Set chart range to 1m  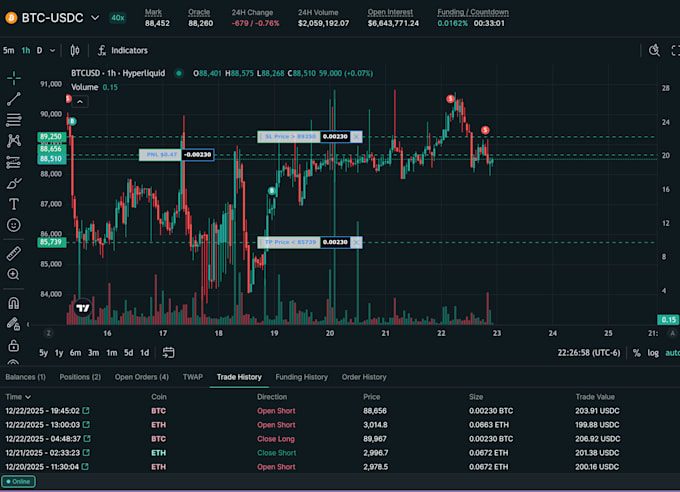tap(111, 353)
